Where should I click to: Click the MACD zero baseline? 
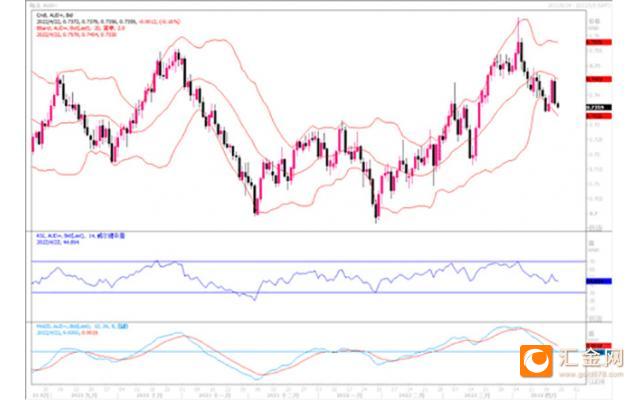309,351
